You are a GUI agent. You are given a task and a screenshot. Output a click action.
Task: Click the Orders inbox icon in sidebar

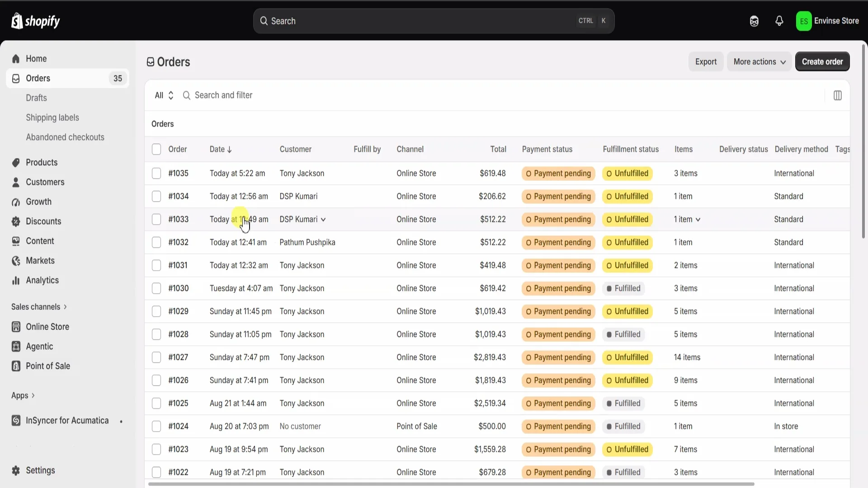[x=16, y=79]
